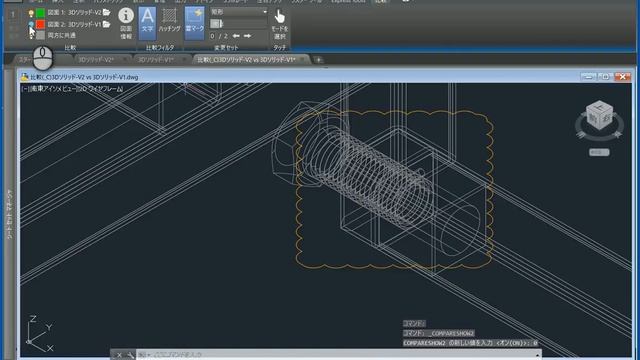Click the _COMPARESHOW2 command history line

pyautogui.click(x=439, y=333)
